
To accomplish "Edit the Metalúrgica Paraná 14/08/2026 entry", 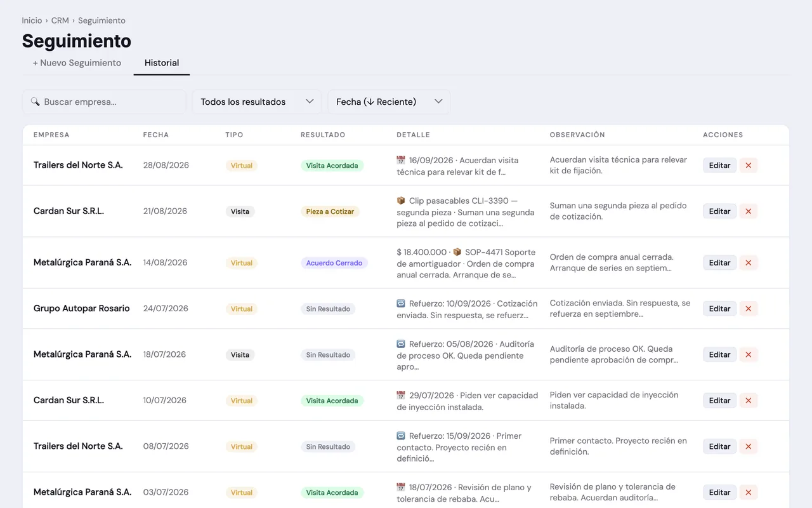I will pos(719,263).
